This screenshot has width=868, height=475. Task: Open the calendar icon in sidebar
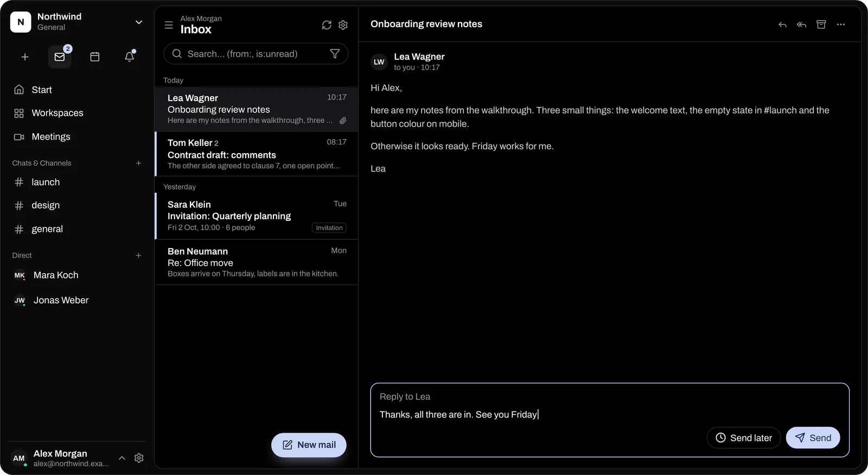[x=95, y=56]
